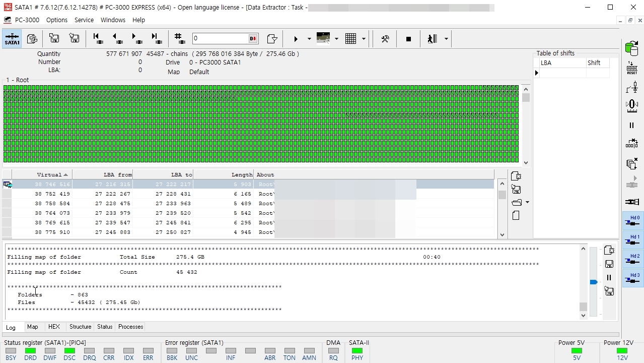Click the Length column header
This screenshot has width=644, height=363.
[x=224, y=174]
